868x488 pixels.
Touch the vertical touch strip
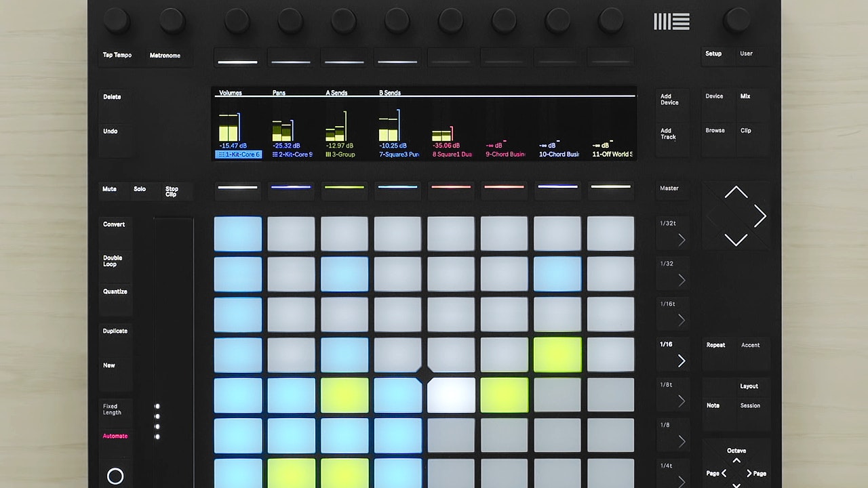174,339
